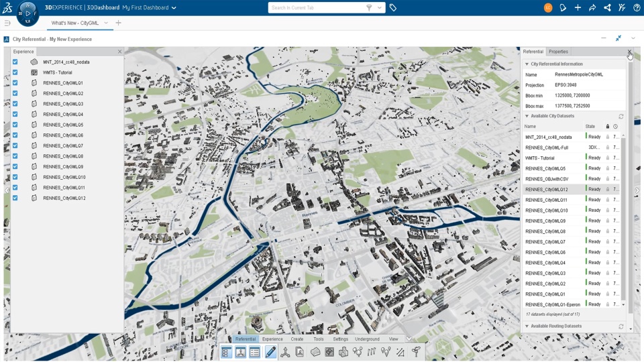The image size is (644, 362).
Task: Click the map imagery icon
Action: [329, 352]
